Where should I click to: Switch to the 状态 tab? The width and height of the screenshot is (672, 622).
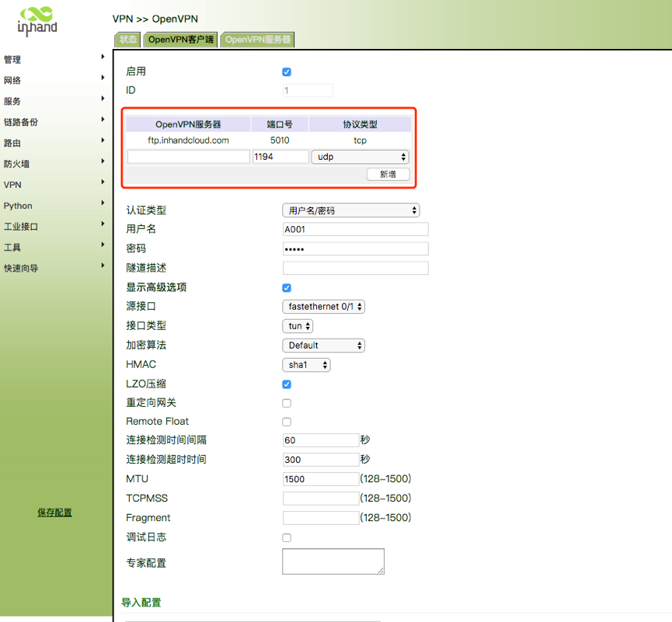128,40
